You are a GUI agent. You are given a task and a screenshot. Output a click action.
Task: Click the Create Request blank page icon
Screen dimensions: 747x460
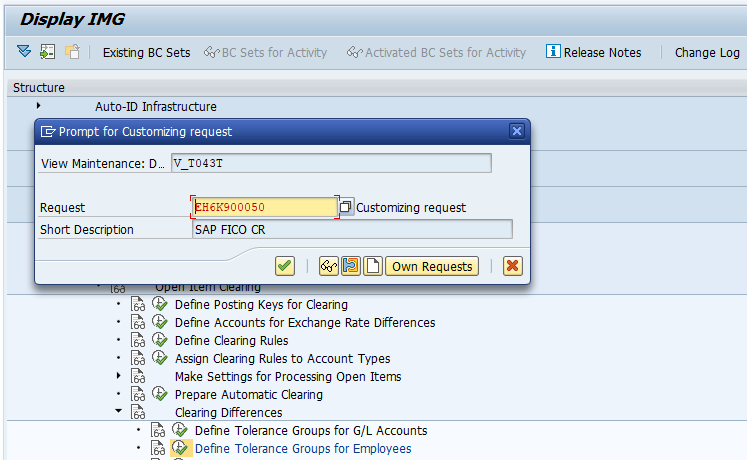[x=373, y=266]
